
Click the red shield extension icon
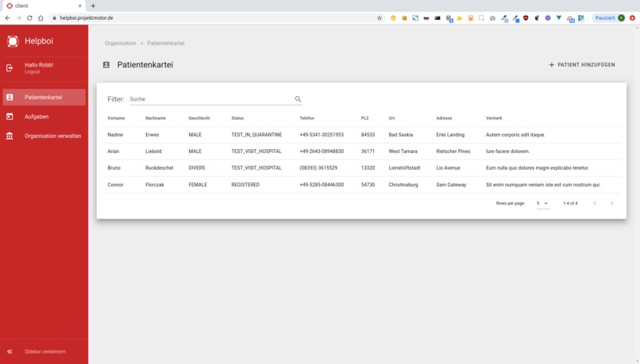pos(526,18)
